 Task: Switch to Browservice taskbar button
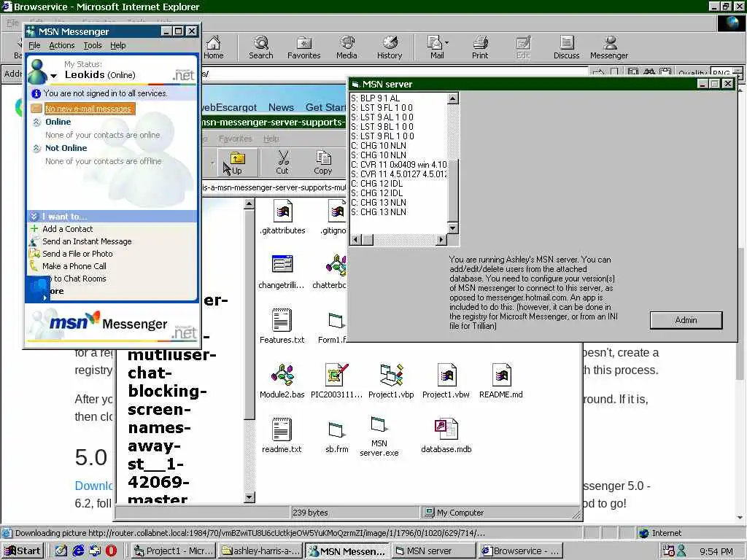pyautogui.click(x=520, y=551)
